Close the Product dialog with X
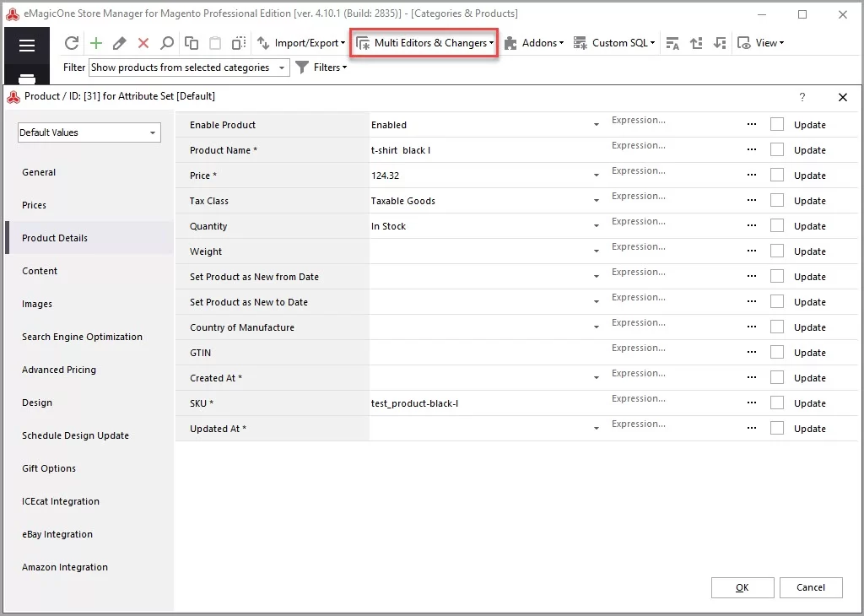Viewport: 864px width, 616px height. point(843,98)
